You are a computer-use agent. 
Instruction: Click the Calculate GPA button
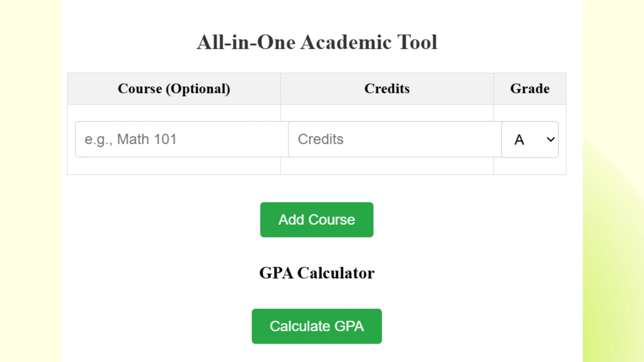316,326
